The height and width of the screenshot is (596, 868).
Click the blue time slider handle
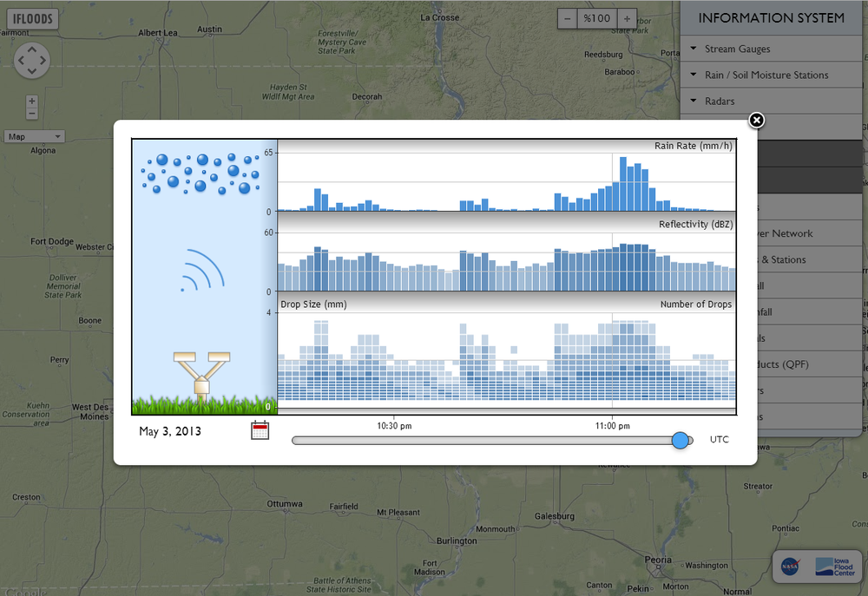pyautogui.click(x=681, y=440)
